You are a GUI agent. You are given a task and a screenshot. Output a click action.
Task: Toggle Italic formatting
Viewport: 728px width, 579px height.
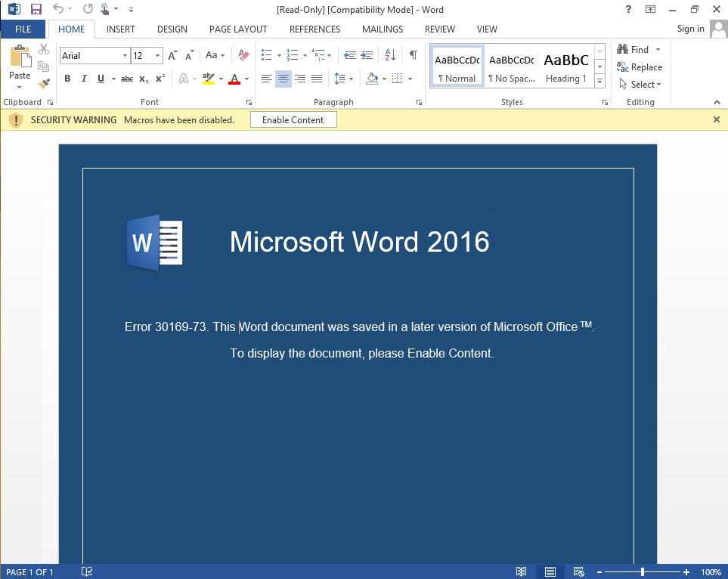point(84,79)
